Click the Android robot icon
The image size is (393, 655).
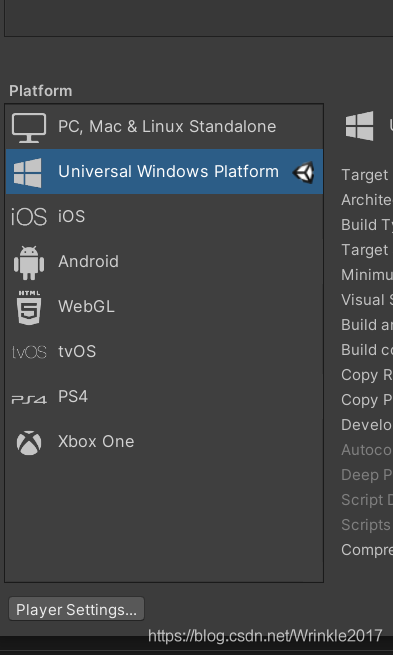(29, 263)
